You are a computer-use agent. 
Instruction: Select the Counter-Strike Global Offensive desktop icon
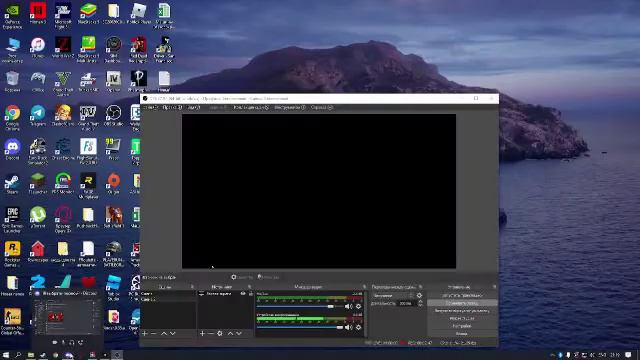[x=12, y=322]
